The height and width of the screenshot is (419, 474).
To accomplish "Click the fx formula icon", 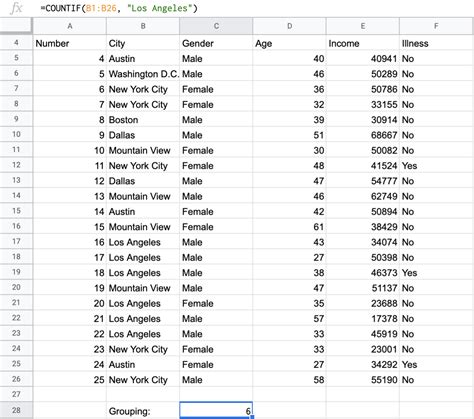I will click(x=16, y=8).
